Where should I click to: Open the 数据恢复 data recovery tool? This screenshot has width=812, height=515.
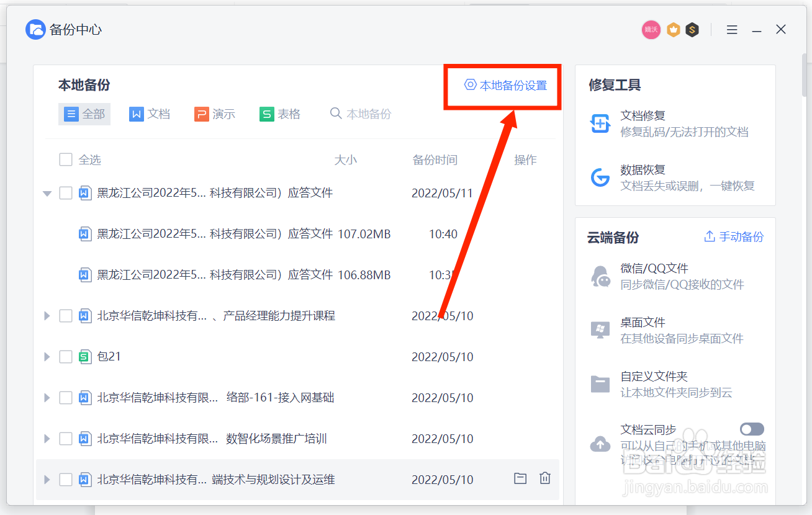600,176
